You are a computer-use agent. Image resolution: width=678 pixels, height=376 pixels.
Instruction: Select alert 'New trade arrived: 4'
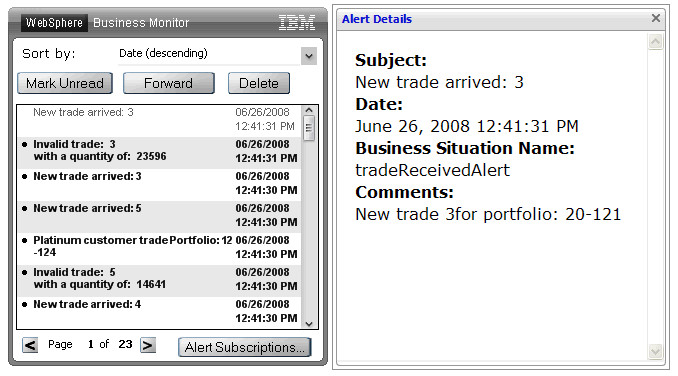click(159, 313)
